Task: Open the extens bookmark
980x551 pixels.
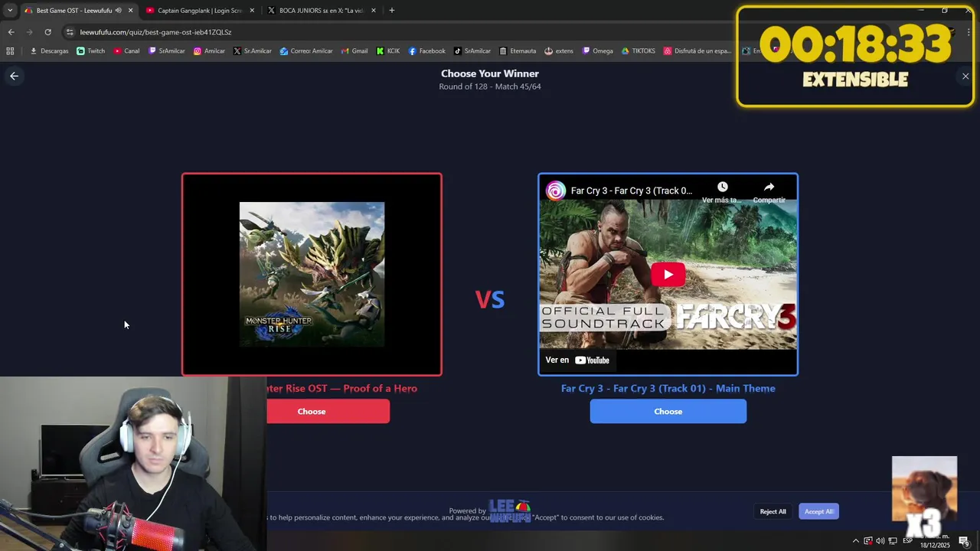Action: tap(558, 51)
